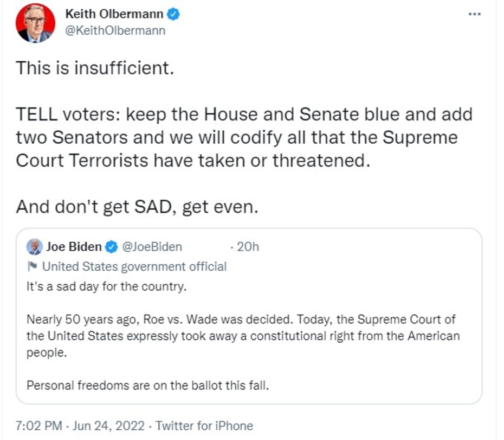This screenshot has height=440, width=504.
Task: Open quoted tweet via "It's a sad day" line
Action: (x=106, y=286)
